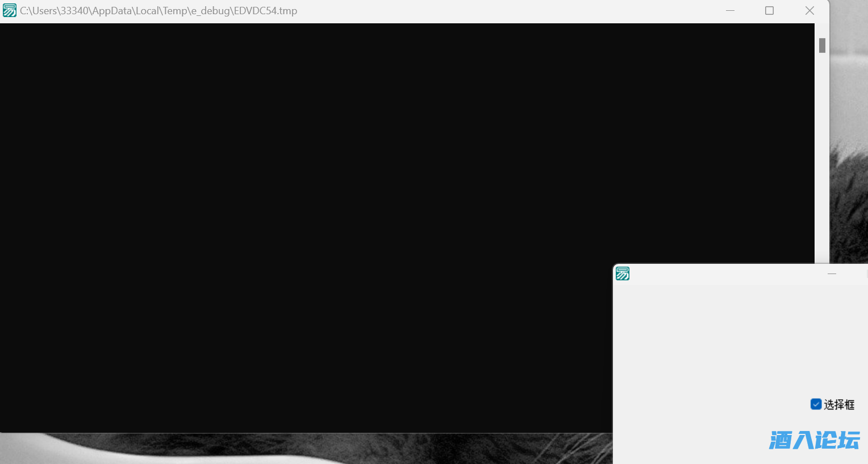Minimize the EDVDC54.tmp console window
The image size is (868, 464).
tap(731, 11)
